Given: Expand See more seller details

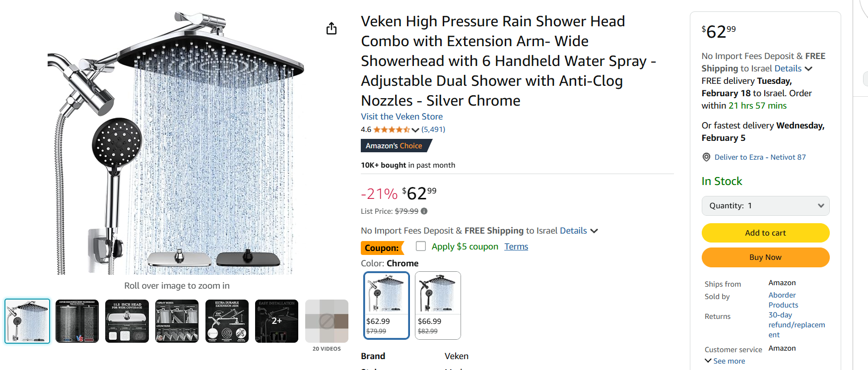Looking at the screenshot, I should click(x=725, y=361).
